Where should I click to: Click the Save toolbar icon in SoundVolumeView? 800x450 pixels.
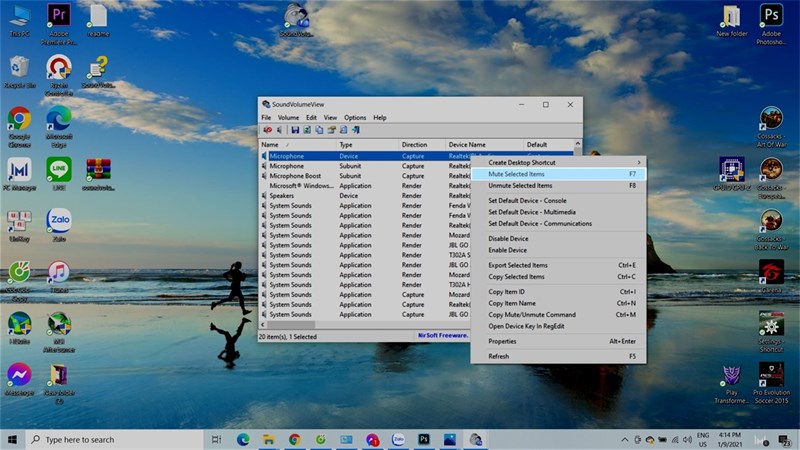click(x=295, y=130)
